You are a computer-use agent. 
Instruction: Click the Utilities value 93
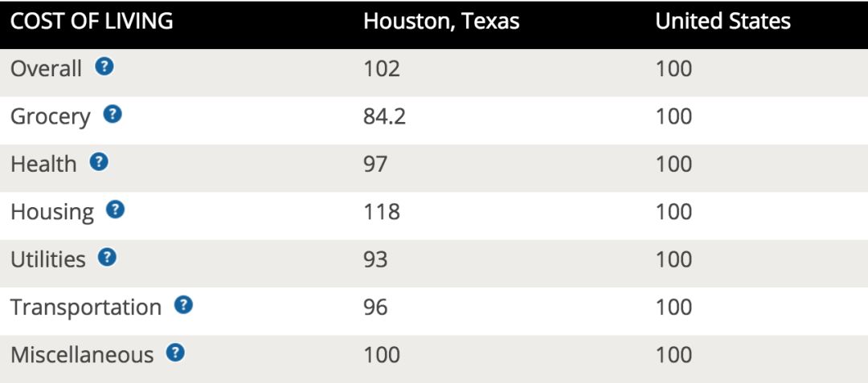click(x=375, y=259)
